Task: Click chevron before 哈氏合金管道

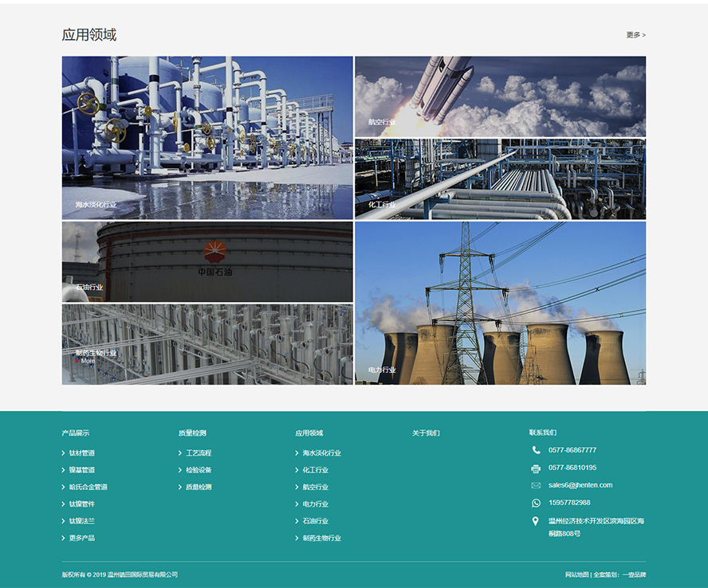Action: click(x=63, y=487)
